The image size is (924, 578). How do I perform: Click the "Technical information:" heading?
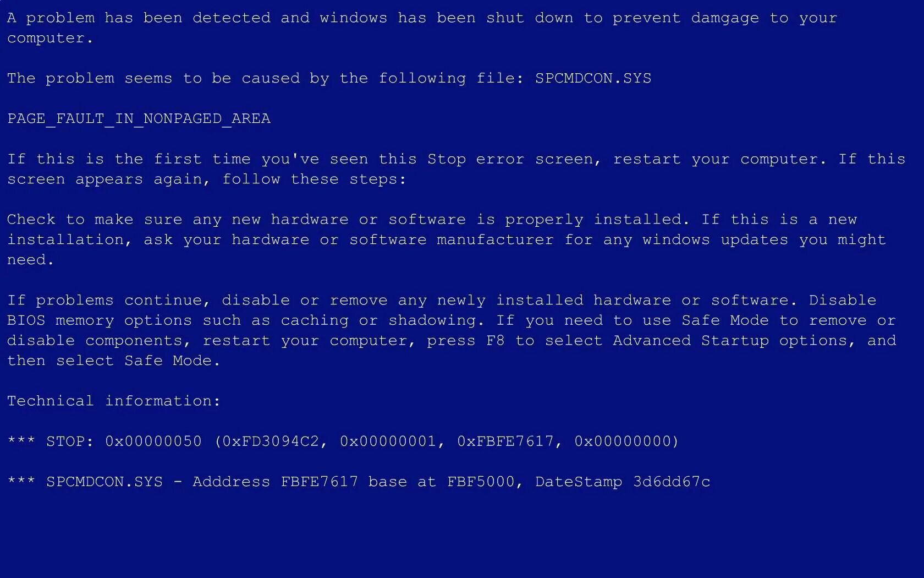tap(114, 401)
